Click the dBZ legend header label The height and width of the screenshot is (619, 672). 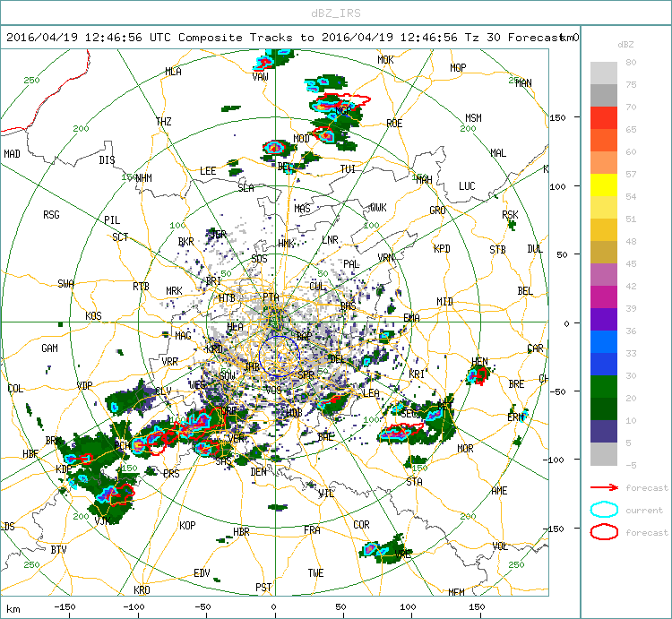click(x=625, y=45)
